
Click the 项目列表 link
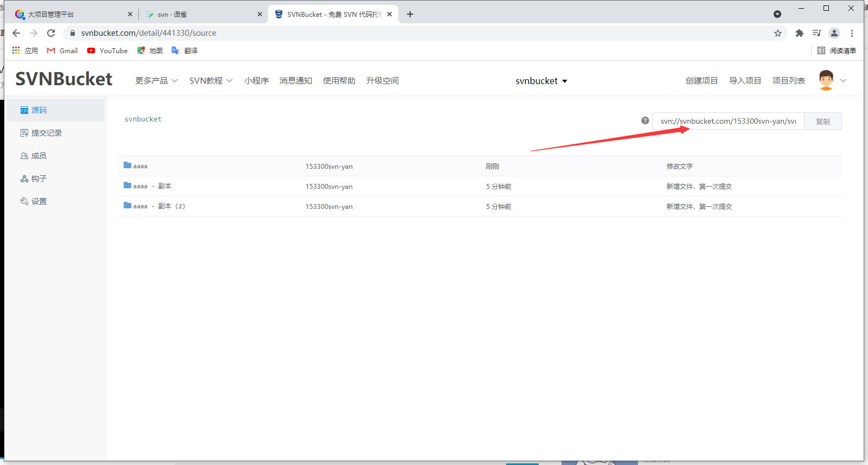coord(788,80)
